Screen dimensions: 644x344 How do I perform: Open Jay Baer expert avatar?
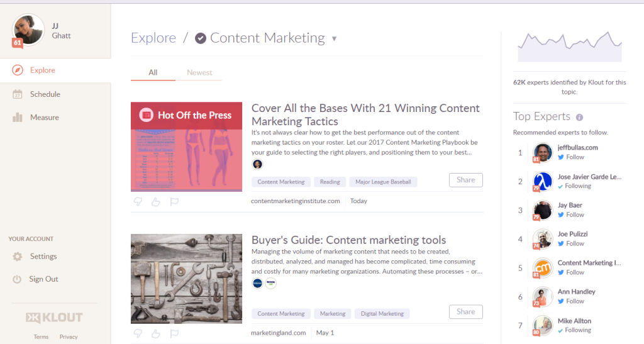pyautogui.click(x=543, y=210)
